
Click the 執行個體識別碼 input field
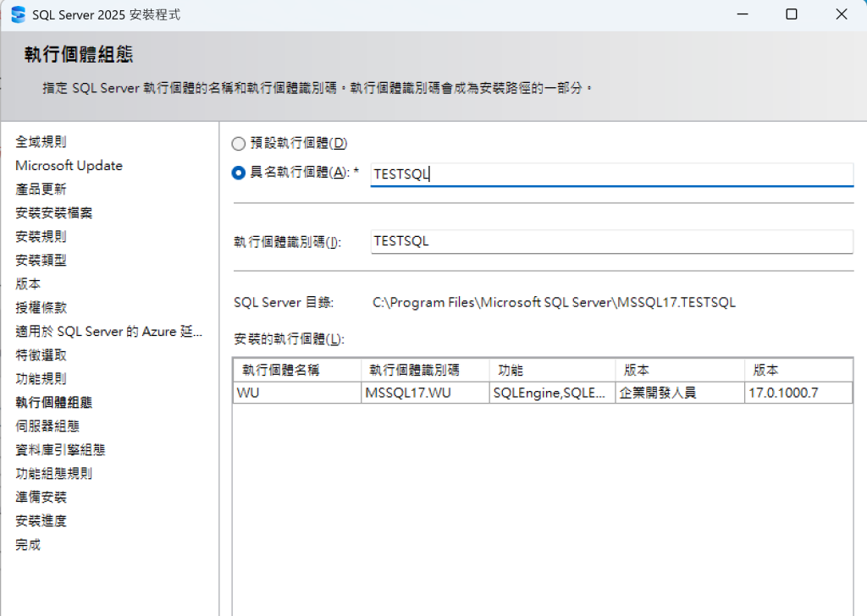coord(611,241)
